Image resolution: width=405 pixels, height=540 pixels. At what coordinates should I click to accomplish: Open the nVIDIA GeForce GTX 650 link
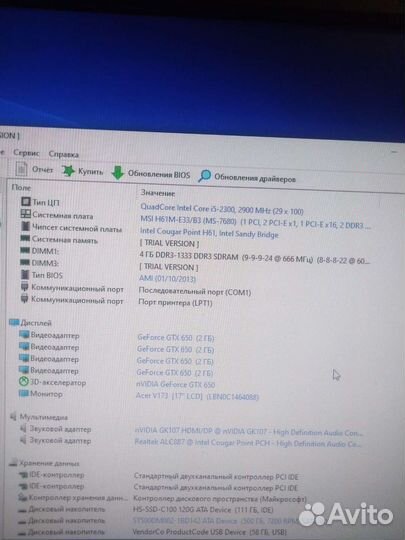click(x=176, y=385)
